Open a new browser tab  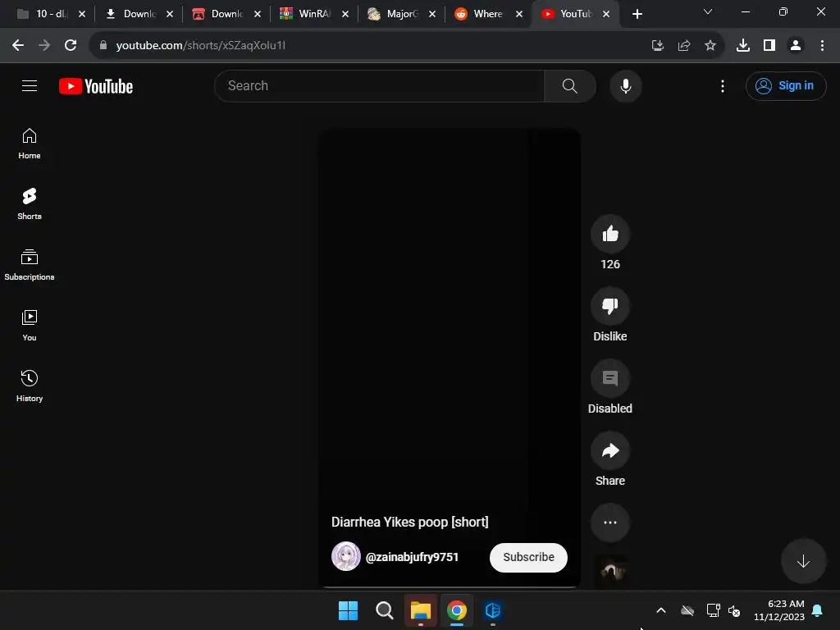[637, 14]
